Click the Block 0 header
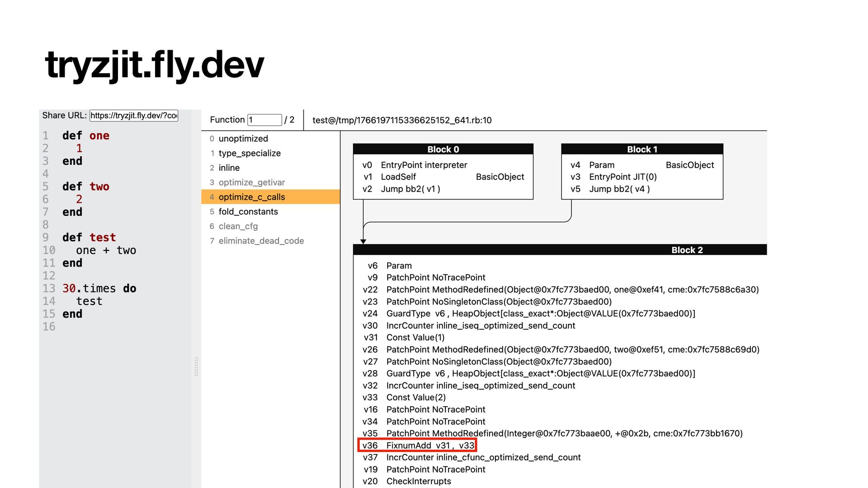868x488 pixels. tap(443, 149)
